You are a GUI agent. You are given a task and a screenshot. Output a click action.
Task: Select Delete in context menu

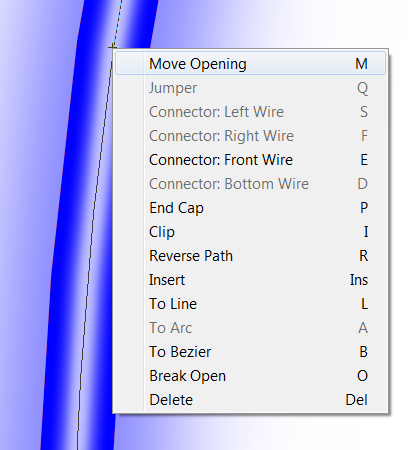tap(250, 400)
